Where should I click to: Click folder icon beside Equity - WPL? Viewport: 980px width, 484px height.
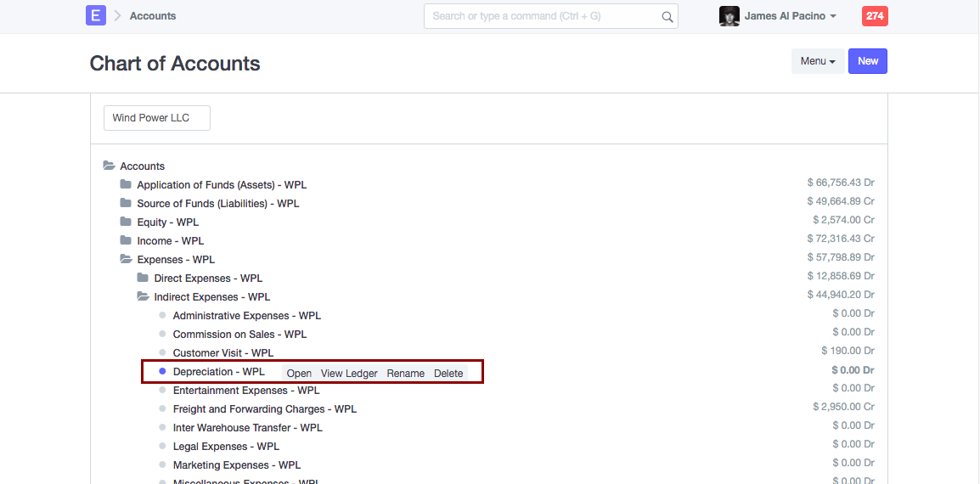click(126, 222)
